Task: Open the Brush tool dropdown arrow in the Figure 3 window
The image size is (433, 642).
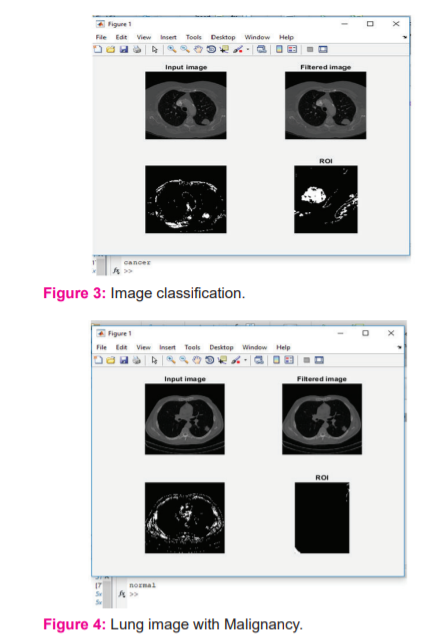Action: 248,50
